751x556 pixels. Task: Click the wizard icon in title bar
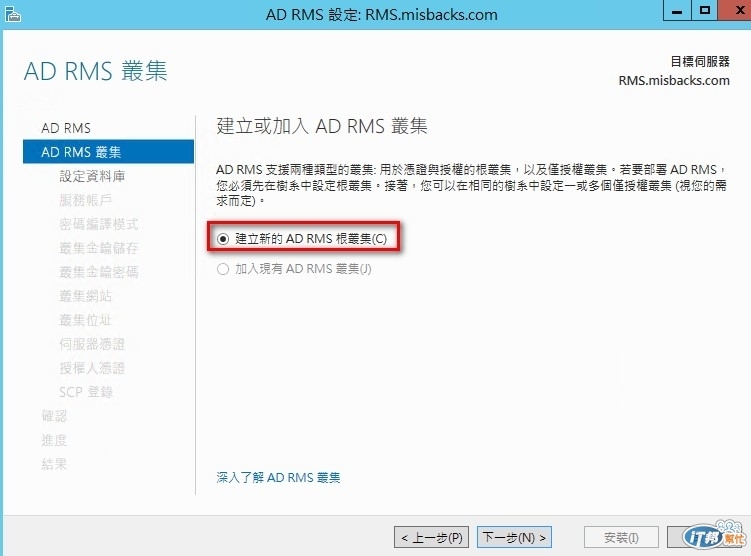click(x=12, y=14)
